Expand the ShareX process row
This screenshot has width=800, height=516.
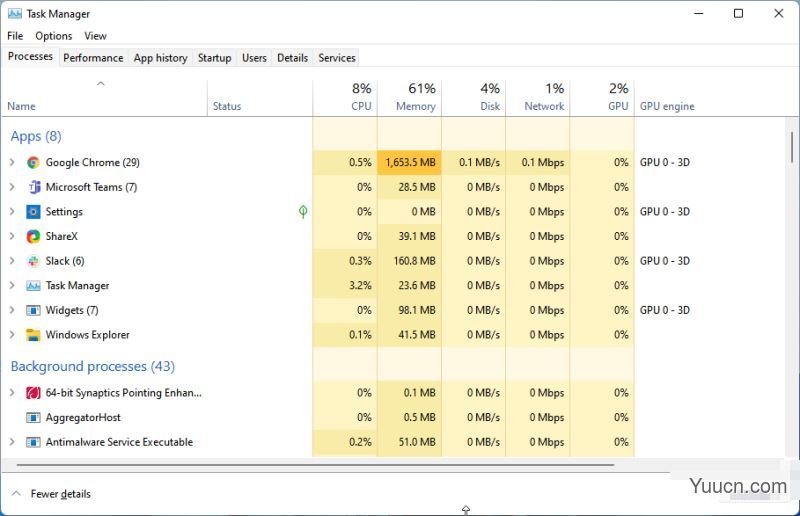[x=12, y=236]
